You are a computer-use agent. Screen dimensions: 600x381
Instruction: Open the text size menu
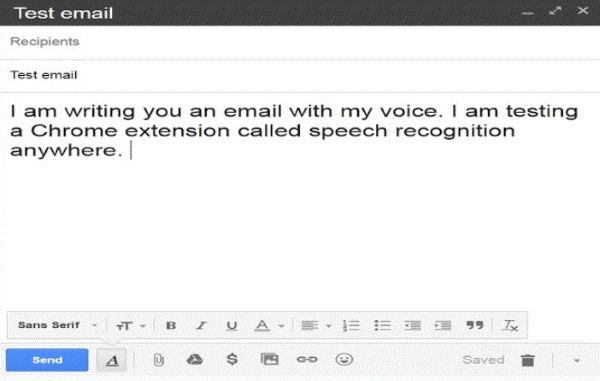click(124, 326)
